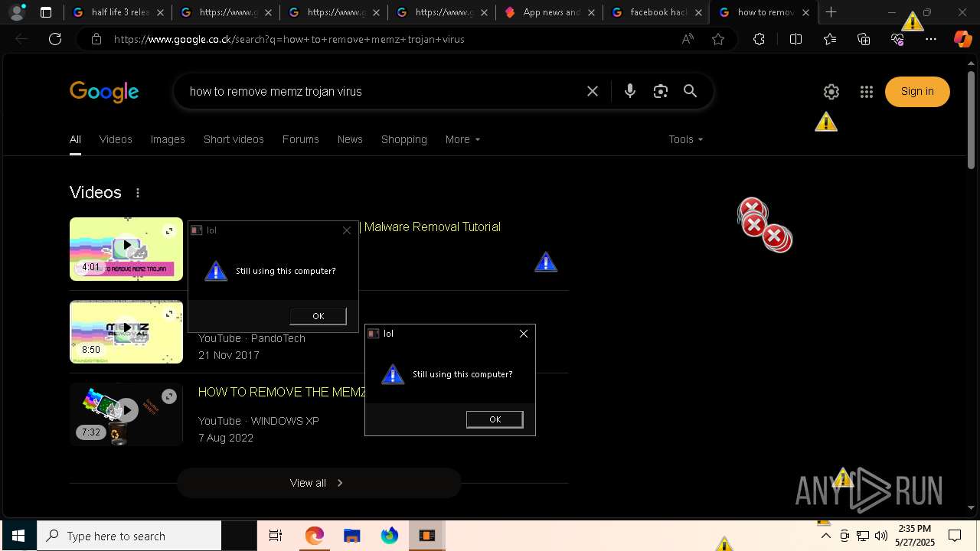Open the taskbar clock and date

(915, 536)
